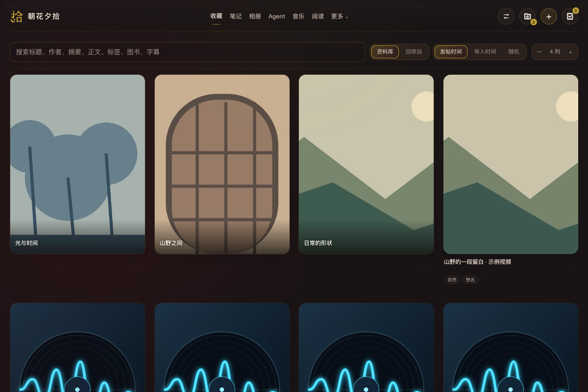Image resolution: width=588 pixels, height=392 pixels.
Task: Open the checklist icon in the header
Action: (x=570, y=16)
